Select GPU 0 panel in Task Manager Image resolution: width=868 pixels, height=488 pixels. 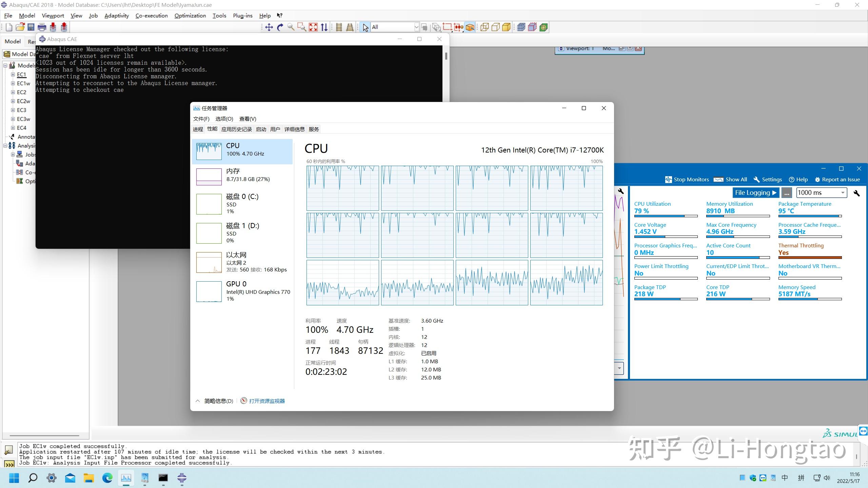(242, 291)
